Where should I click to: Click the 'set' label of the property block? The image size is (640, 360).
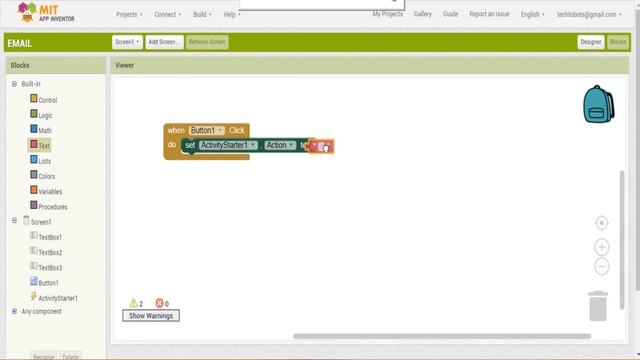point(190,145)
